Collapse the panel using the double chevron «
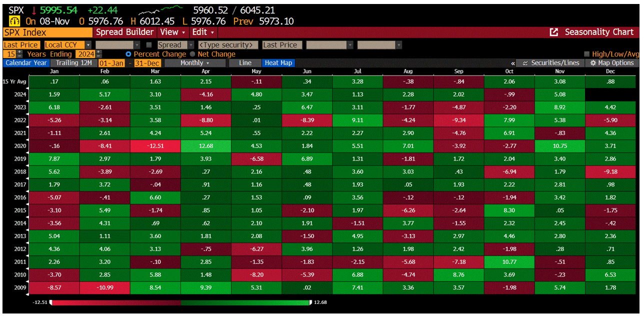 (513, 63)
